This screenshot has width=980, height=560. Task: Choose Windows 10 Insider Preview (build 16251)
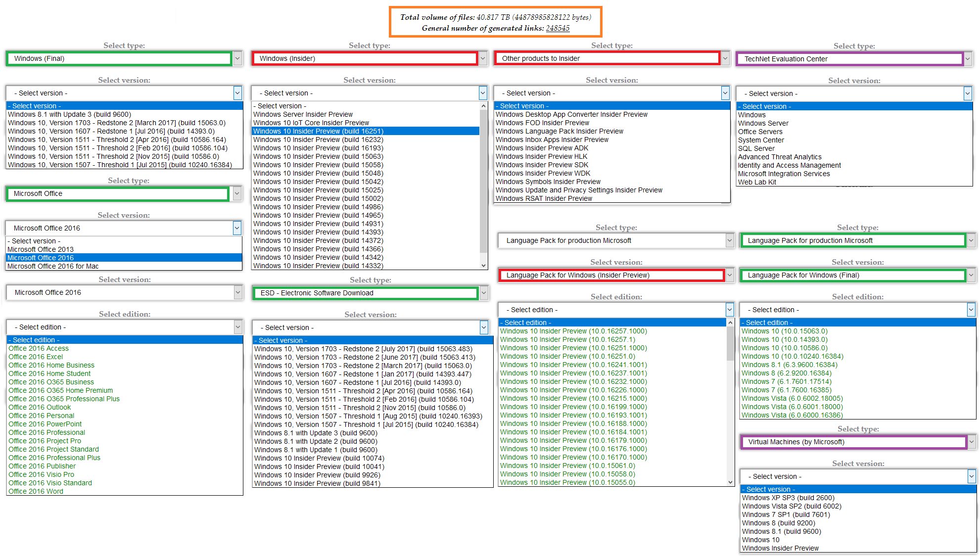coord(366,131)
